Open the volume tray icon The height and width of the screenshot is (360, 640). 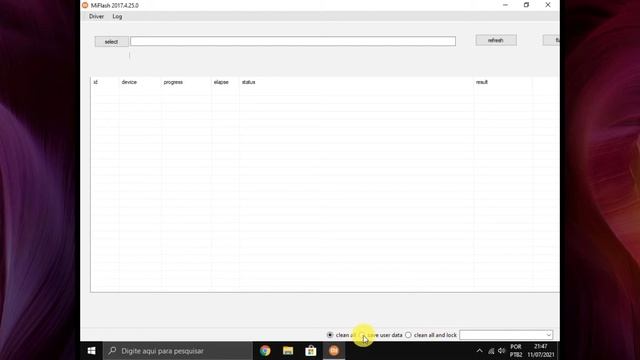[502, 351]
